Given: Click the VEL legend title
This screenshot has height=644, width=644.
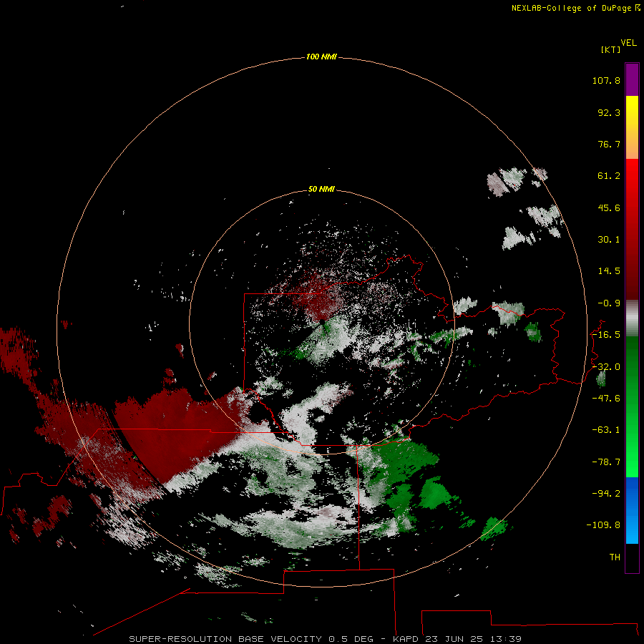Looking at the screenshot, I should coord(628,43).
